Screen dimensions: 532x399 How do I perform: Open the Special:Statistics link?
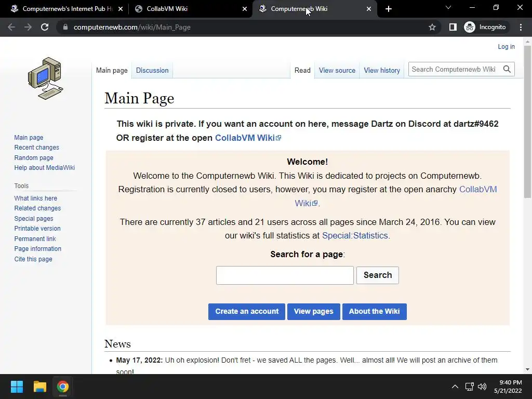[355, 235]
